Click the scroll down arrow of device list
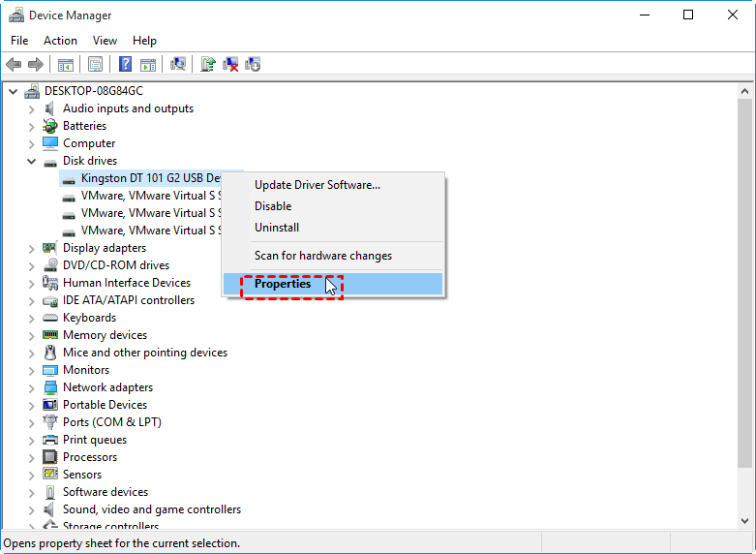 click(745, 521)
